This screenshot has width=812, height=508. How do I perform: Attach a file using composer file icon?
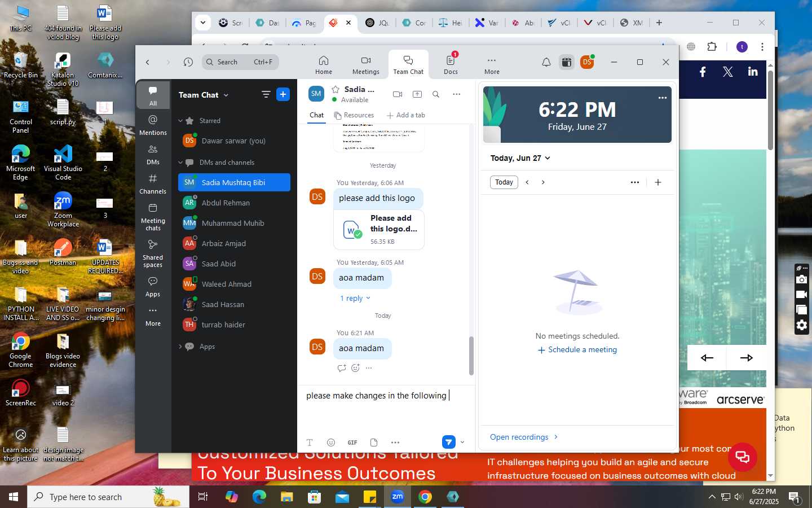pyautogui.click(x=374, y=443)
